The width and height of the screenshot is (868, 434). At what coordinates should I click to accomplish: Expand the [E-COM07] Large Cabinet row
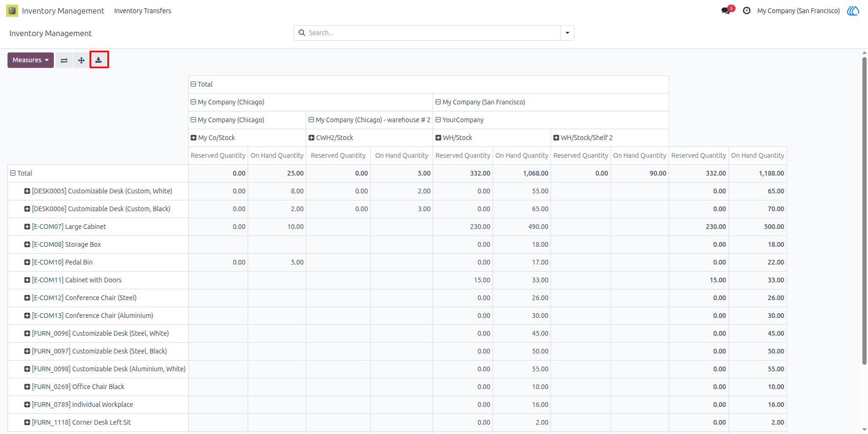[x=65, y=227]
